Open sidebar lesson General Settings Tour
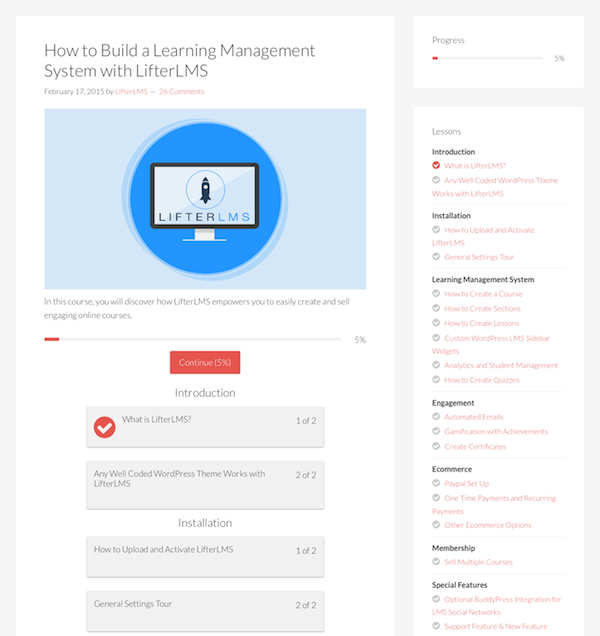This screenshot has width=600, height=636. (479, 257)
